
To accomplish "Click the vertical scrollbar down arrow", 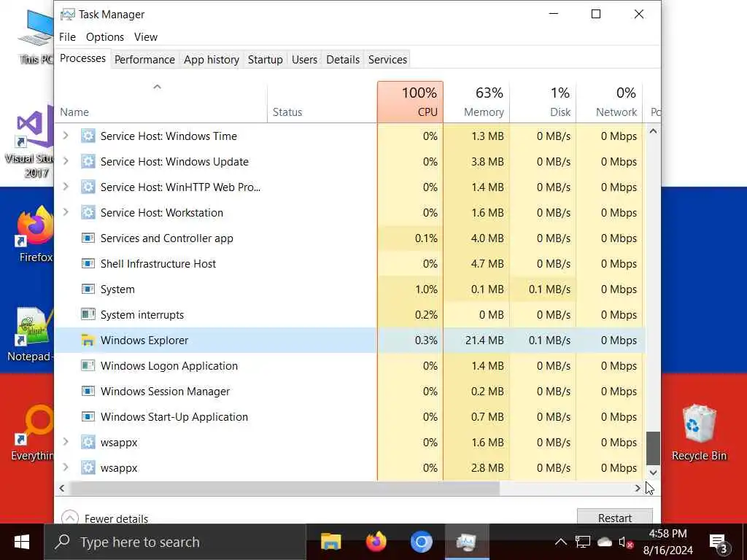I will click(x=653, y=472).
